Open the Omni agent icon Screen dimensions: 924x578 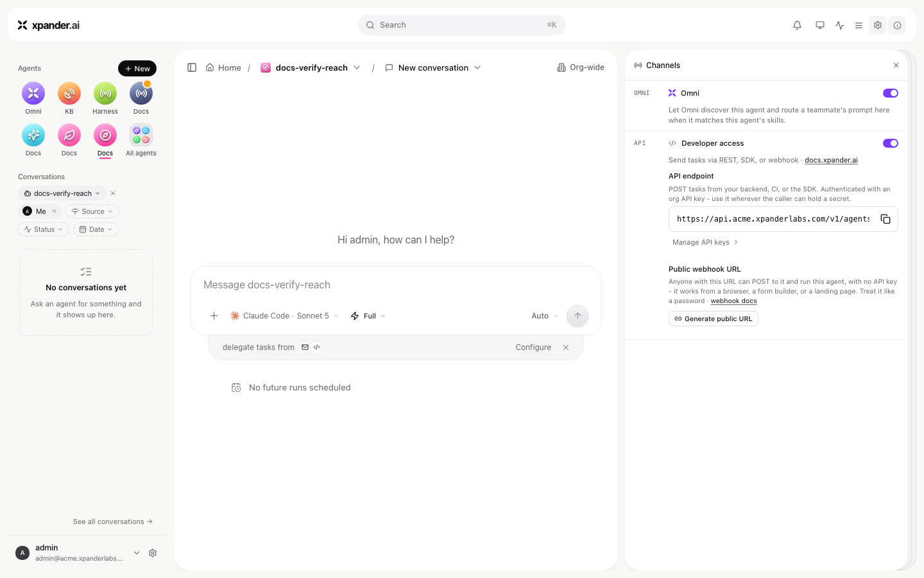coord(33,94)
